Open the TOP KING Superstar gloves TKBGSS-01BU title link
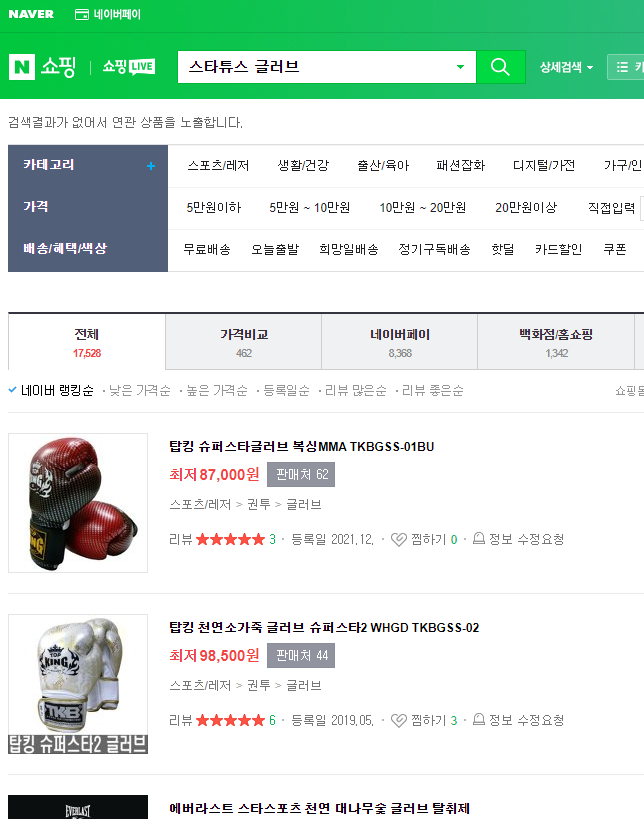 301,447
